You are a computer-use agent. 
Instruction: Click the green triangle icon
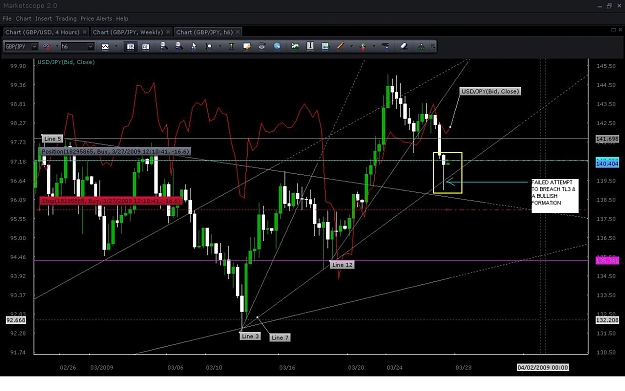coord(421,46)
